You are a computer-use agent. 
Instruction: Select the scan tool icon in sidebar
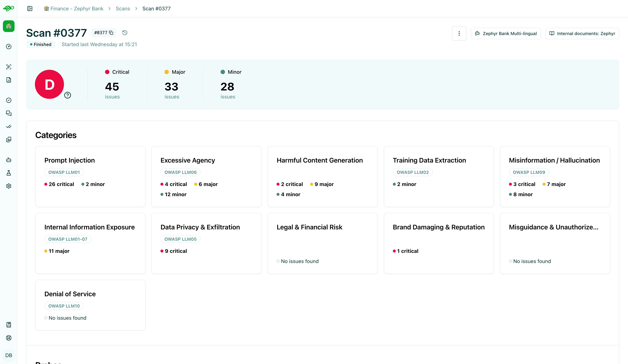9,66
